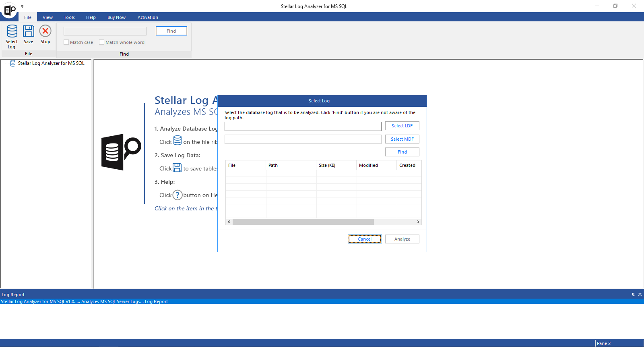
Task: Click the red Stop icon
Action: point(45,31)
